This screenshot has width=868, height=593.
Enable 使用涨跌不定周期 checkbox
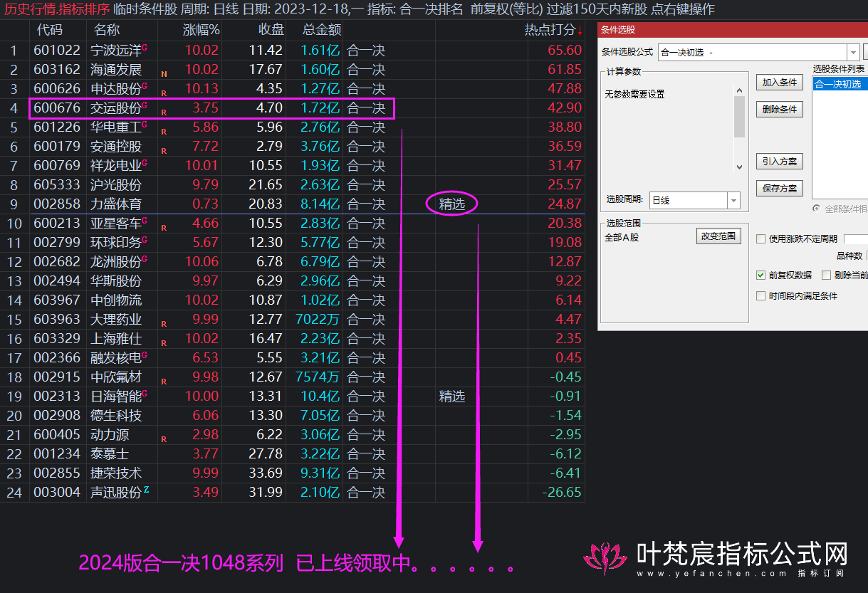click(760, 239)
